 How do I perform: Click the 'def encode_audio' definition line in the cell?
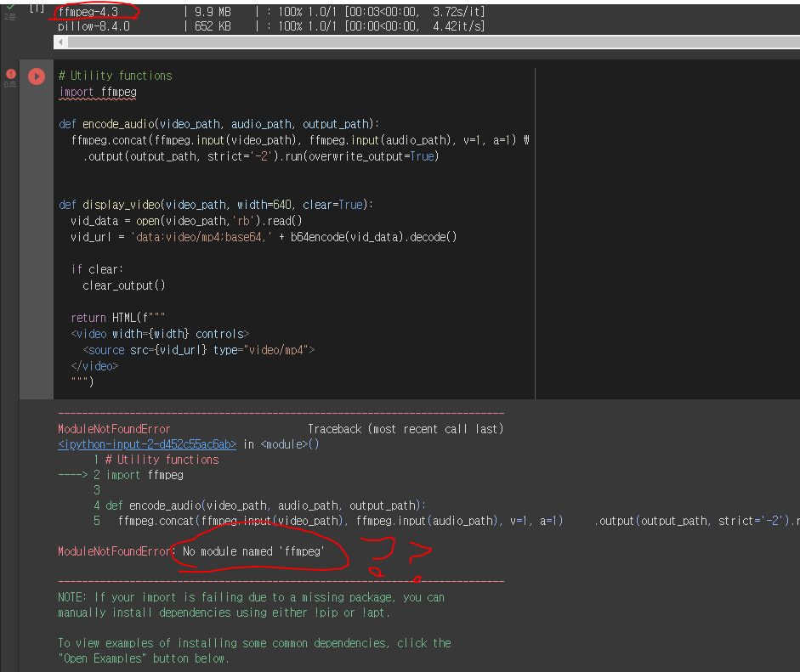pyautogui.click(x=218, y=124)
